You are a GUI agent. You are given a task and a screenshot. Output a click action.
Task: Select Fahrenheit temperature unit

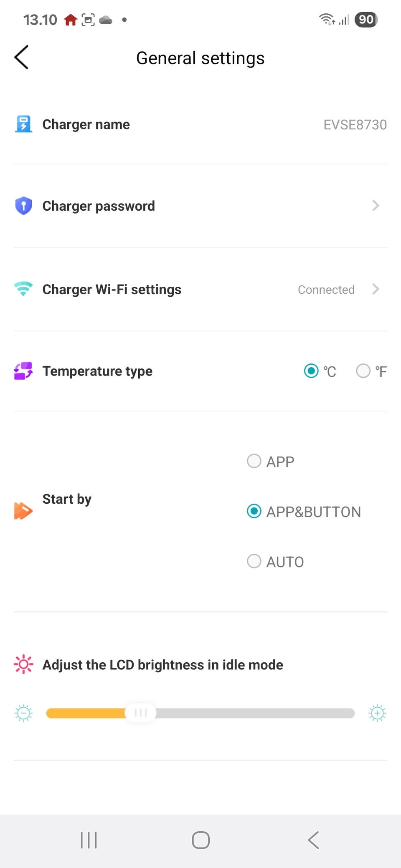tap(363, 371)
